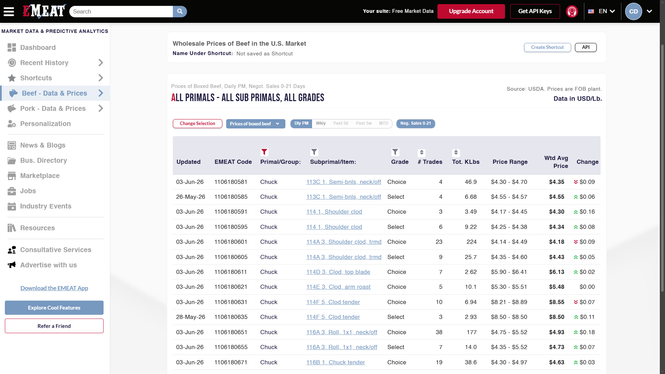Open the user account dropdown arrow
This screenshot has width=665, height=374.
649,11
